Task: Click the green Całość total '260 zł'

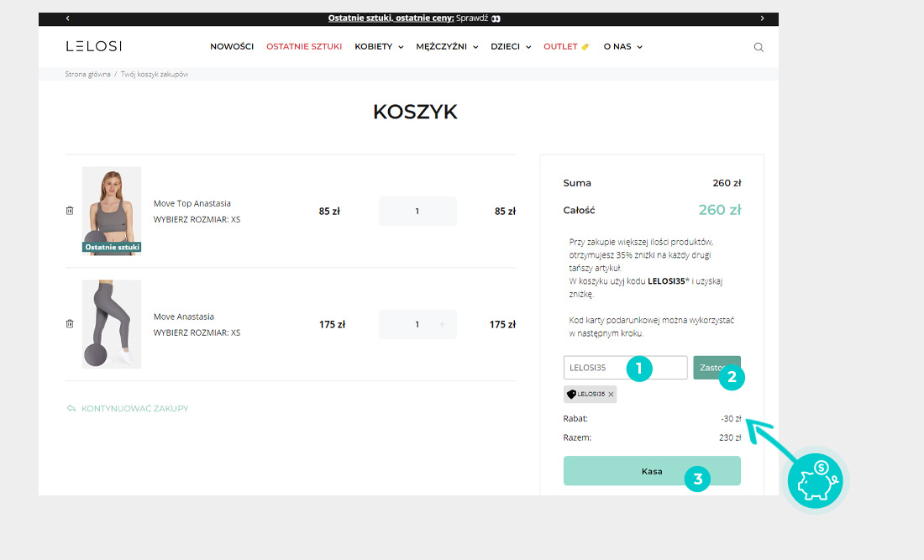Action: tap(720, 210)
